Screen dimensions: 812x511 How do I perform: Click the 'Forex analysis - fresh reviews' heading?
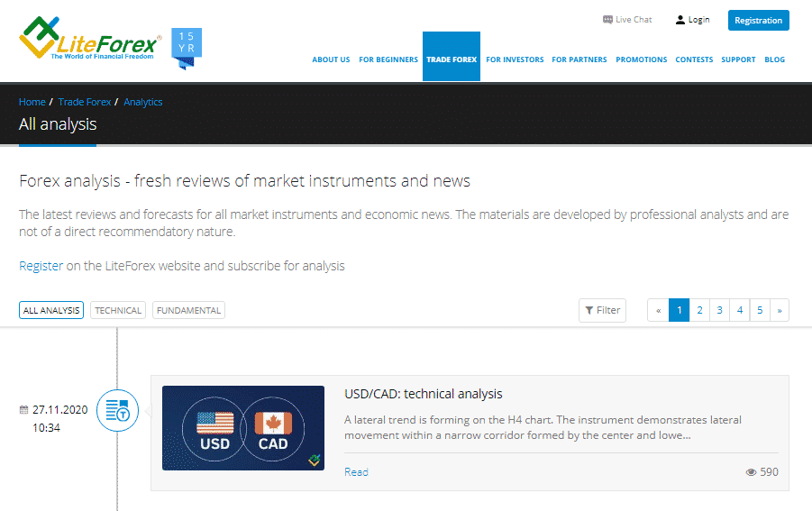click(x=244, y=181)
